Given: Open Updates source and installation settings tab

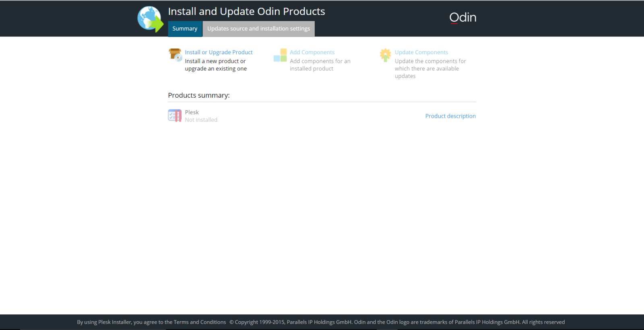Looking at the screenshot, I should [x=258, y=29].
